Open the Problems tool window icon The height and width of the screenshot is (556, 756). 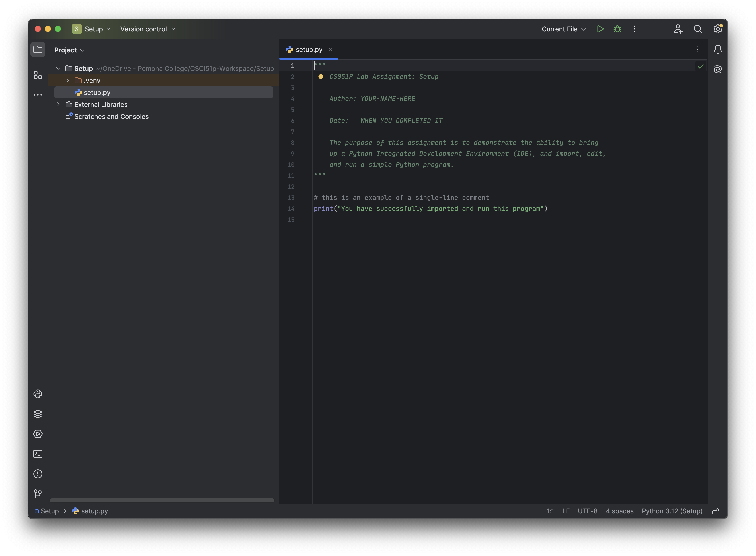(x=38, y=474)
